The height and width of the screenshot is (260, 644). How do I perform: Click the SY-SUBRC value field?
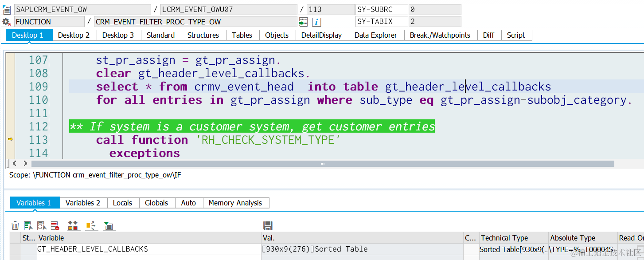point(434,9)
